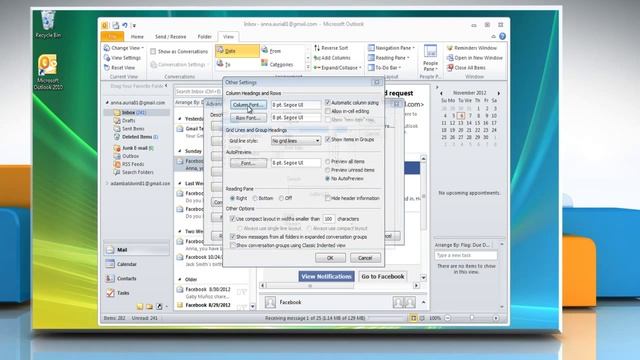
Task: Click Cancel in Other Settings dialog
Action: [x=365, y=258]
